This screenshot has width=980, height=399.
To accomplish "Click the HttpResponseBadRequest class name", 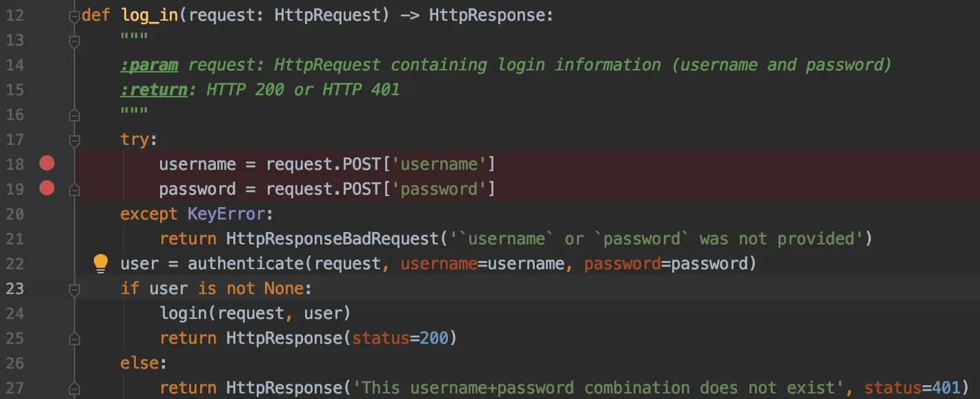I will pos(333,239).
